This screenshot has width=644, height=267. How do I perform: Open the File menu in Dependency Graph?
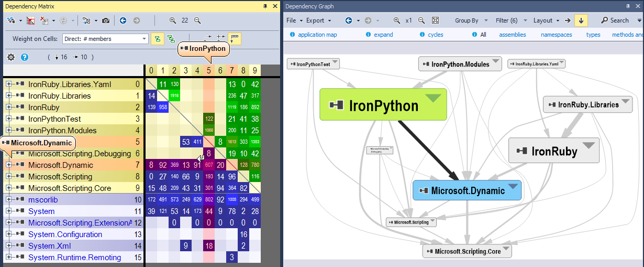[291, 20]
